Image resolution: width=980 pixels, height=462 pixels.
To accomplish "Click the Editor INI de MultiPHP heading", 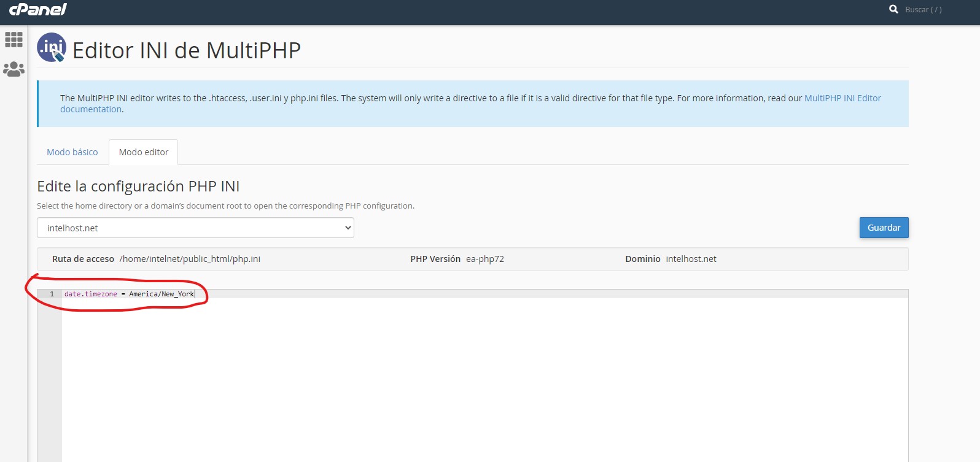I will (x=187, y=50).
